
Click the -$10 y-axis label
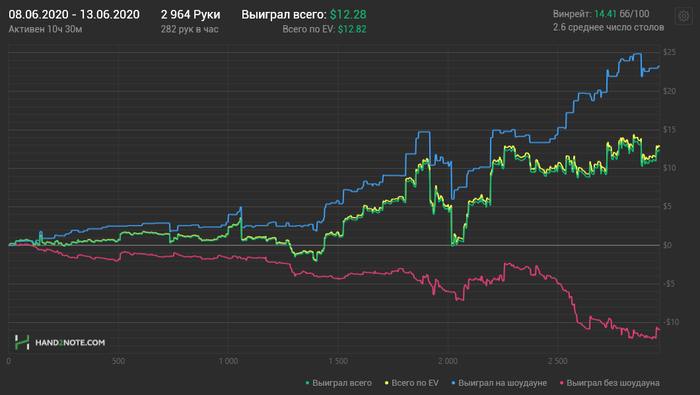tap(671, 322)
